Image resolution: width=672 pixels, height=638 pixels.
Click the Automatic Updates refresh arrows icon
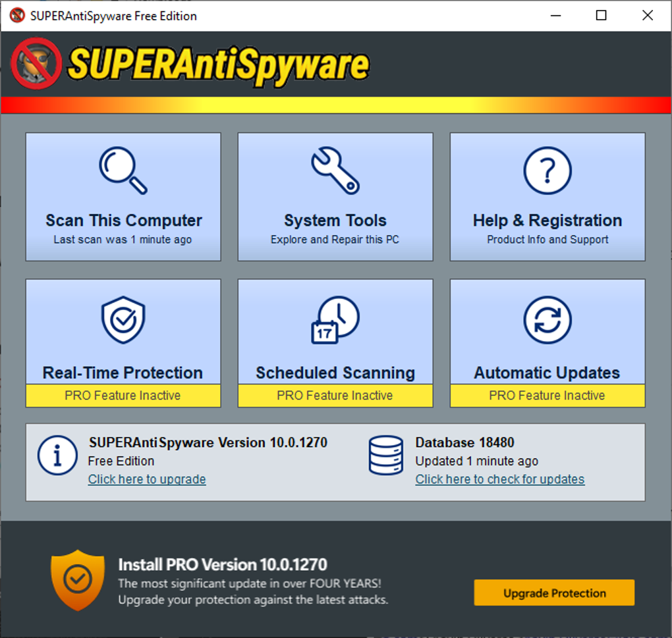[x=547, y=320]
